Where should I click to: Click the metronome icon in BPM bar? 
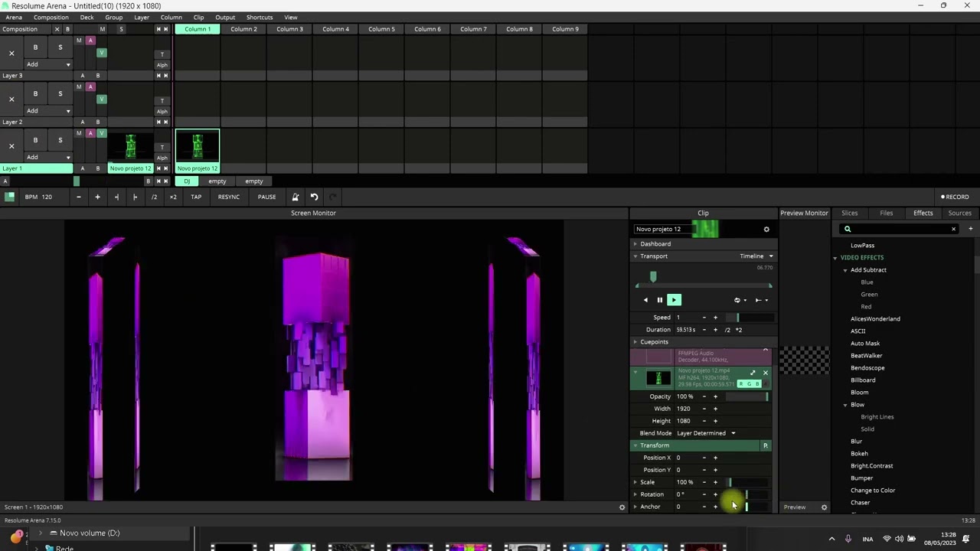tap(295, 197)
